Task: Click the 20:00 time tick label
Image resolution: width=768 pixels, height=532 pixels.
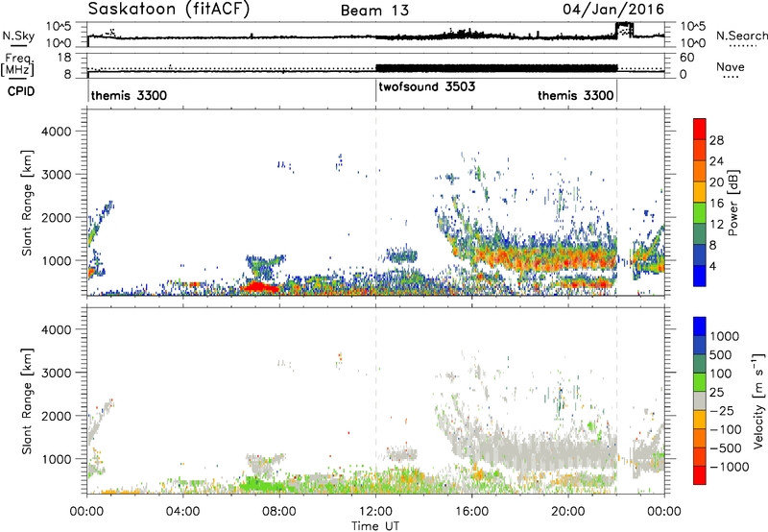Action: [x=568, y=512]
